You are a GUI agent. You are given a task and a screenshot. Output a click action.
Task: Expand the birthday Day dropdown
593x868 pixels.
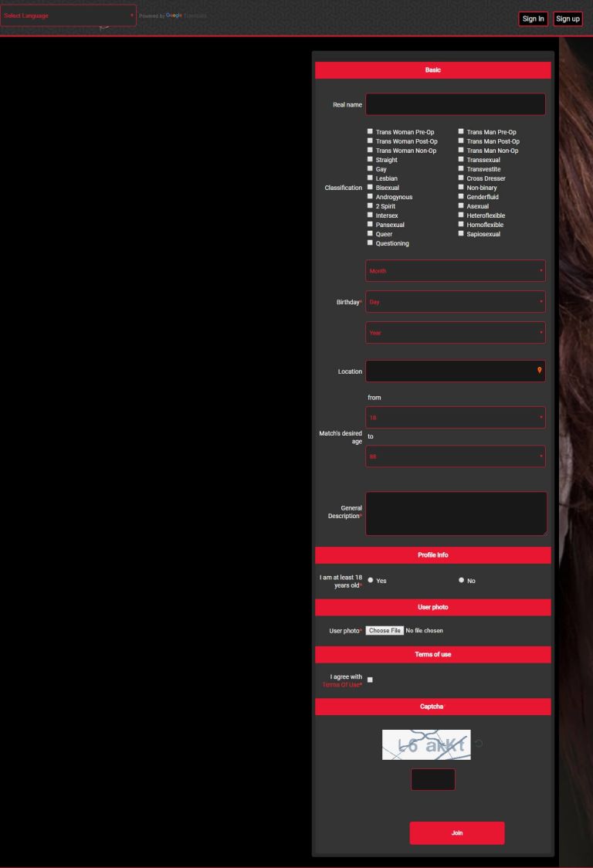tap(455, 302)
